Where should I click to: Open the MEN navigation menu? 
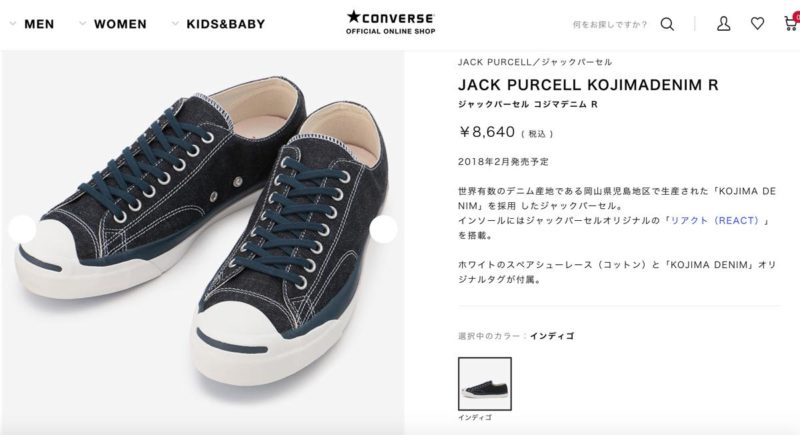point(39,24)
